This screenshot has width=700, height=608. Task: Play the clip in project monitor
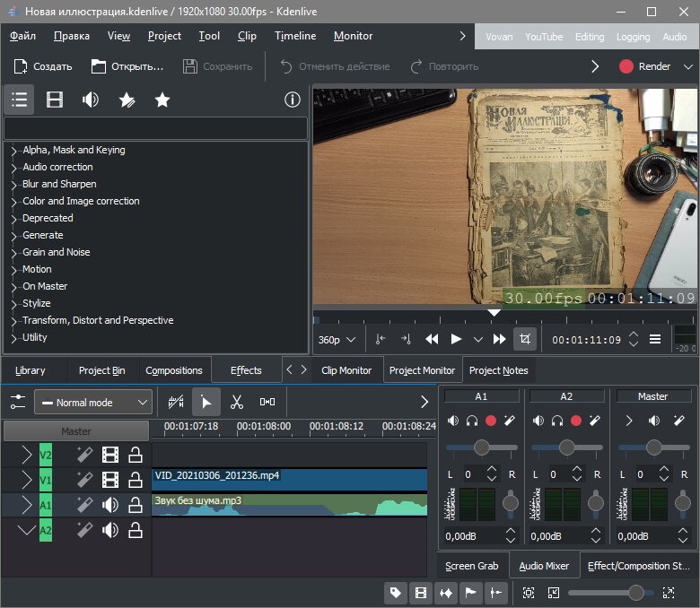[456, 339]
